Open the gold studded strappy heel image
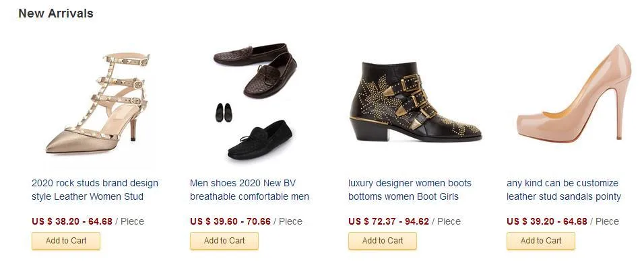644x267 pixels. coord(97,102)
